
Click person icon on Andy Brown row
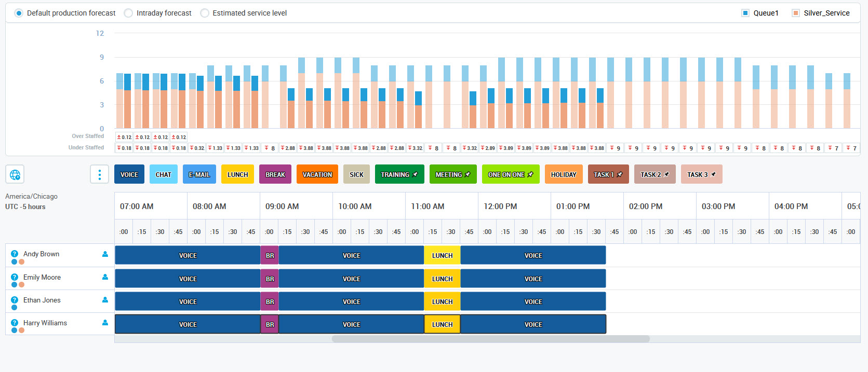point(105,254)
